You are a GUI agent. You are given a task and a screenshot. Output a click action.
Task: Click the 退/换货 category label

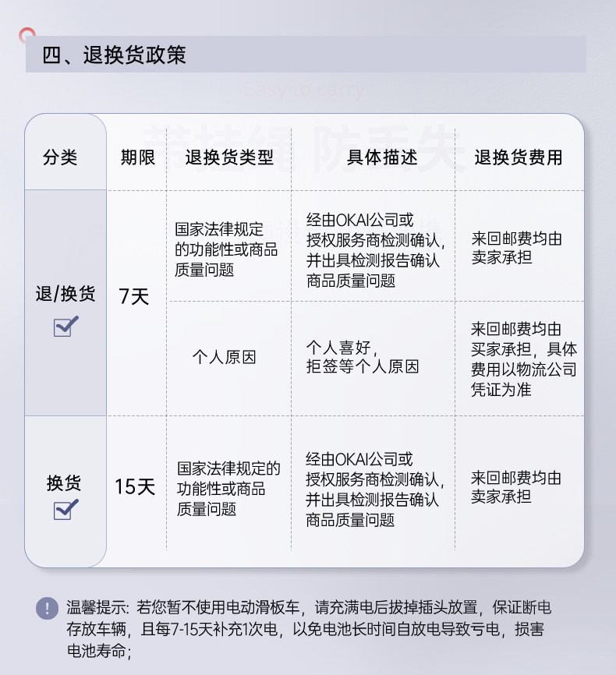65,294
